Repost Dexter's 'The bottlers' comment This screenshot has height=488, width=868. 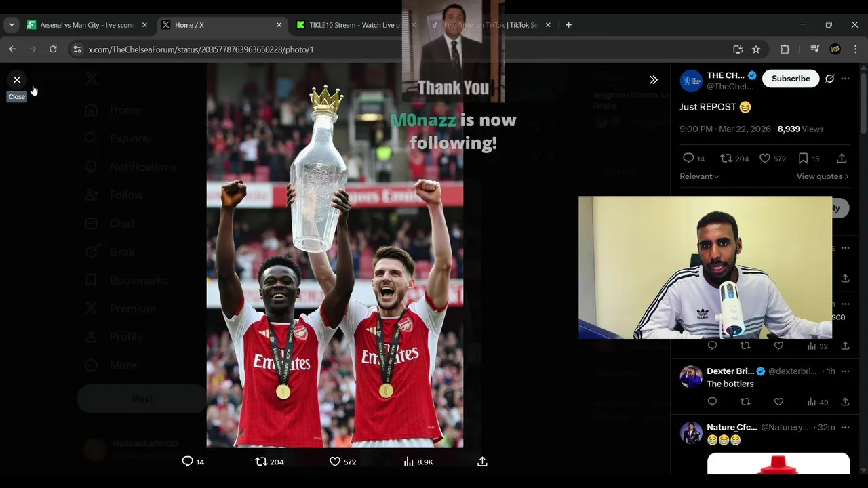tap(745, 402)
